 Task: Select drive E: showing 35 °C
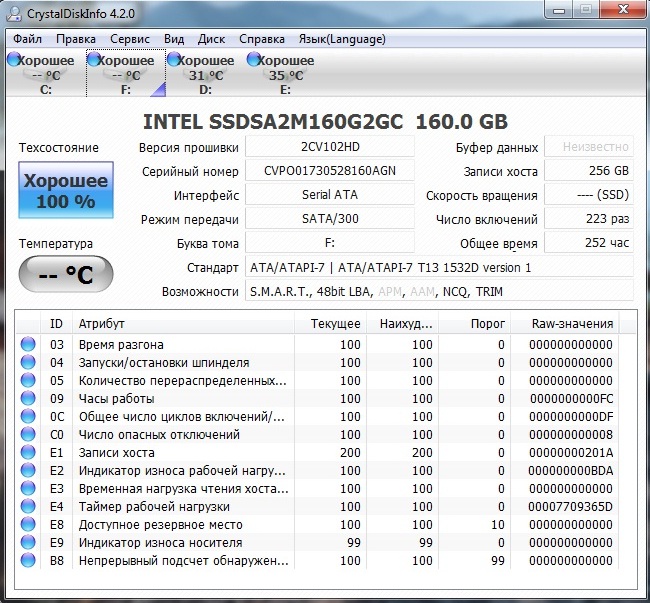point(285,73)
